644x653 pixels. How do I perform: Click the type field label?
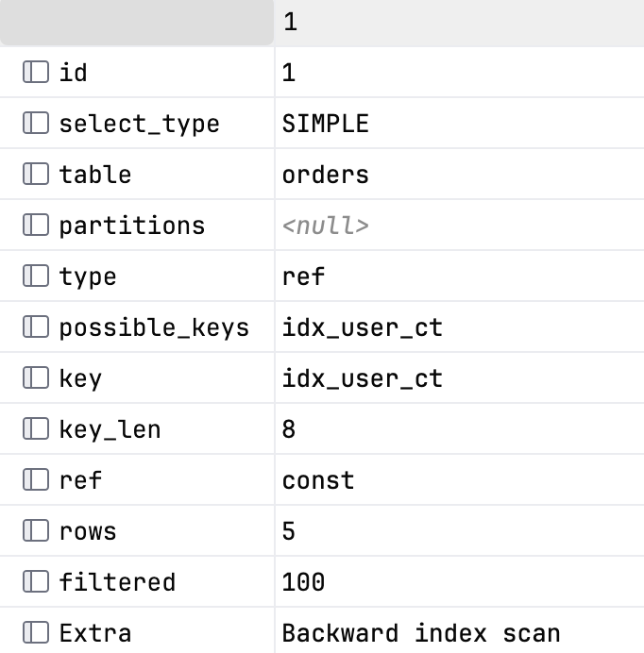click(x=88, y=276)
